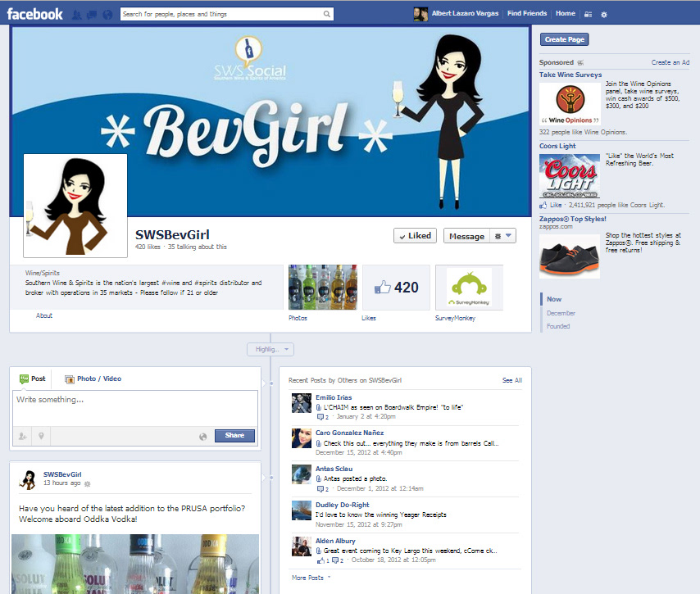Open the Photos thumbnail of bottles
This screenshot has height=594, width=700.
point(323,288)
